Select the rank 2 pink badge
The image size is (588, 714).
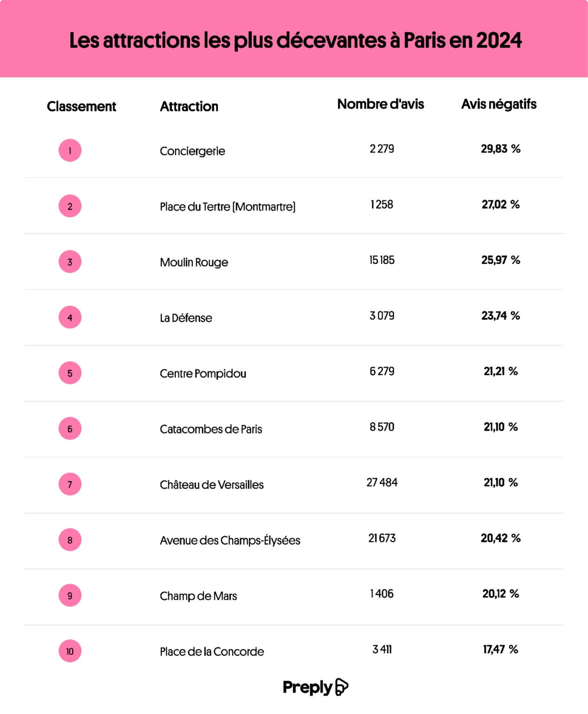[70, 206]
